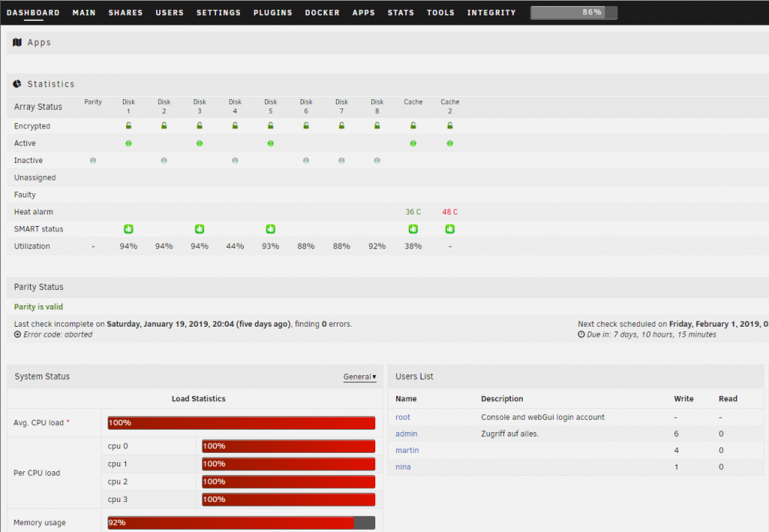Image resolution: width=769 pixels, height=532 pixels.
Task: Click the 86% progress bar in header
Action: click(x=574, y=12)
